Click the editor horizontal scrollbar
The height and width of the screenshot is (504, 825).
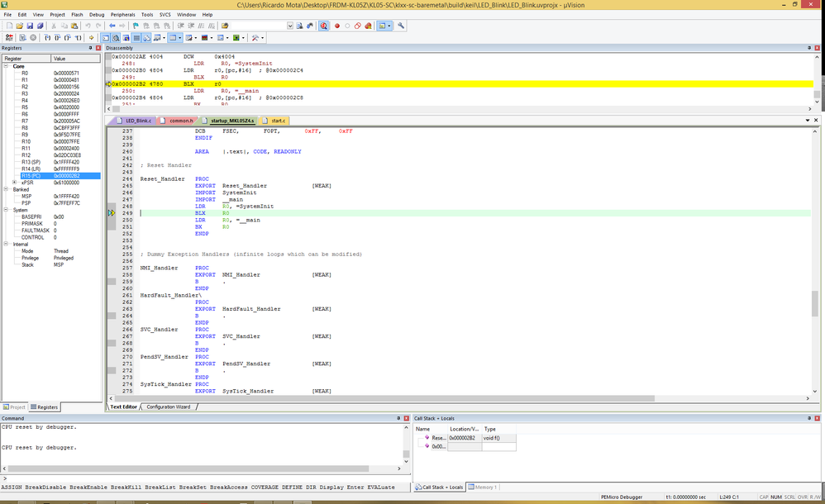click(x=384, y=398)
